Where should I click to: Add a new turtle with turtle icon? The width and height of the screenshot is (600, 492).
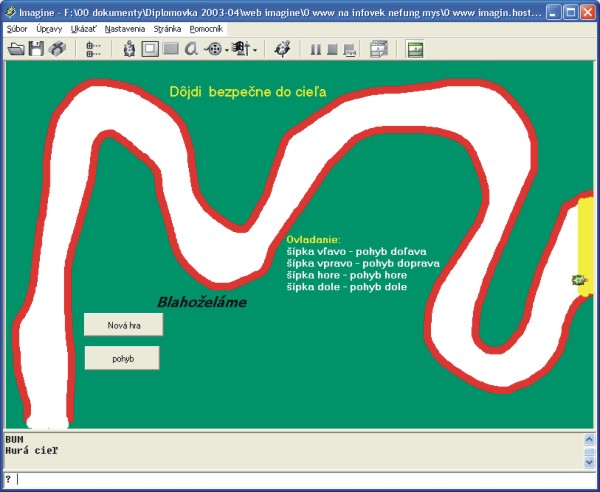point(129,49)
